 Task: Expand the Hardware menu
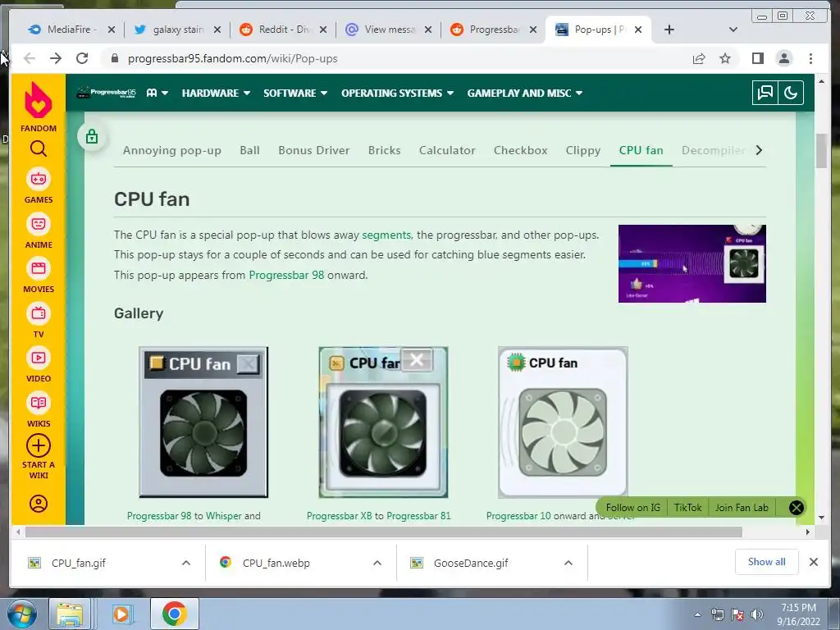[216, 94]
